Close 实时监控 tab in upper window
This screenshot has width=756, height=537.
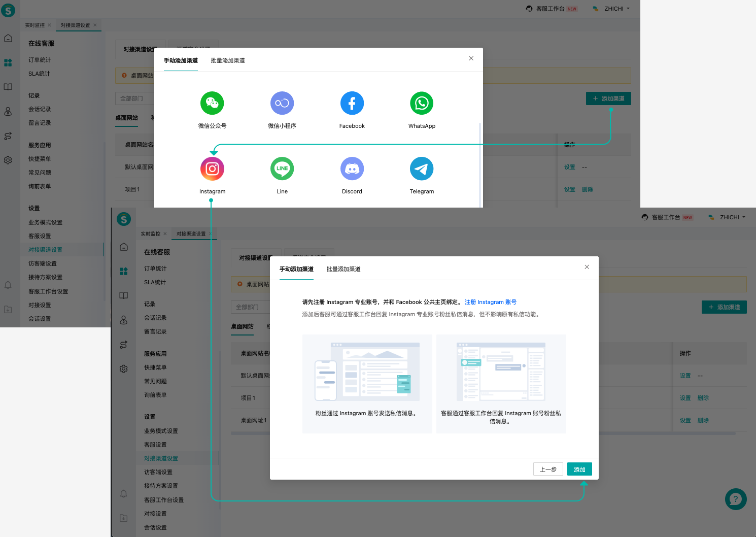(49, 25)
